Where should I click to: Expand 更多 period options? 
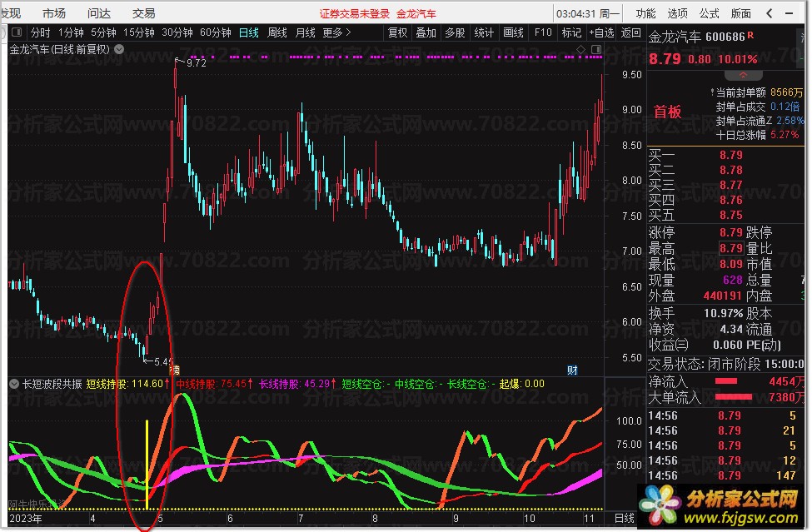pos(336,32)
